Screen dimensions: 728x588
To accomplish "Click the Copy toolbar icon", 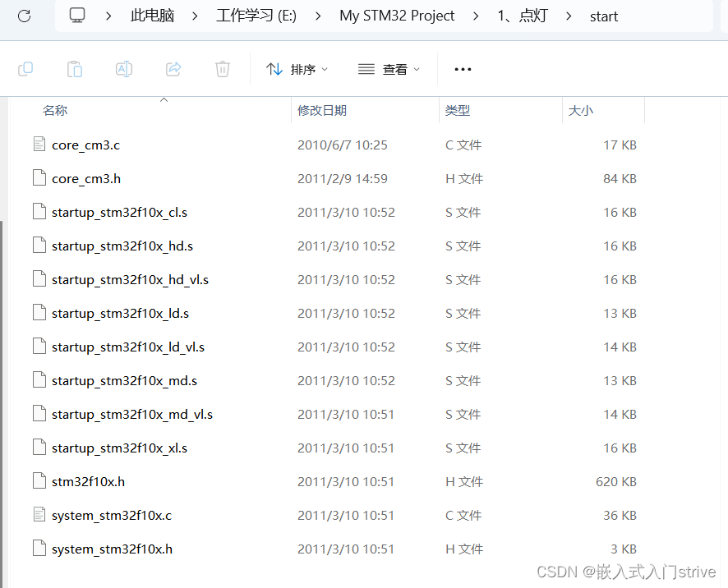I will [x=25, y=69].
